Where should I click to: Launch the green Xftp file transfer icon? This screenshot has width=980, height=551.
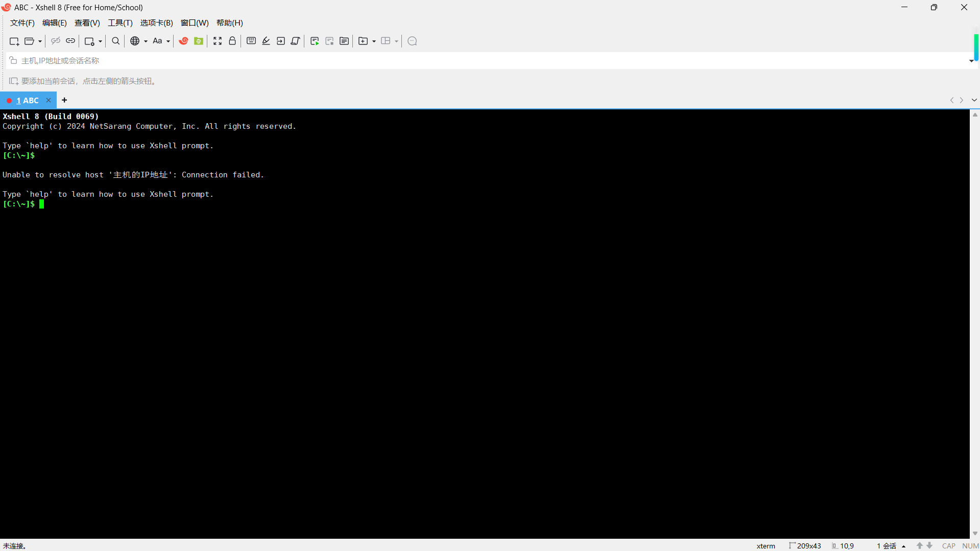click(199, 41)
